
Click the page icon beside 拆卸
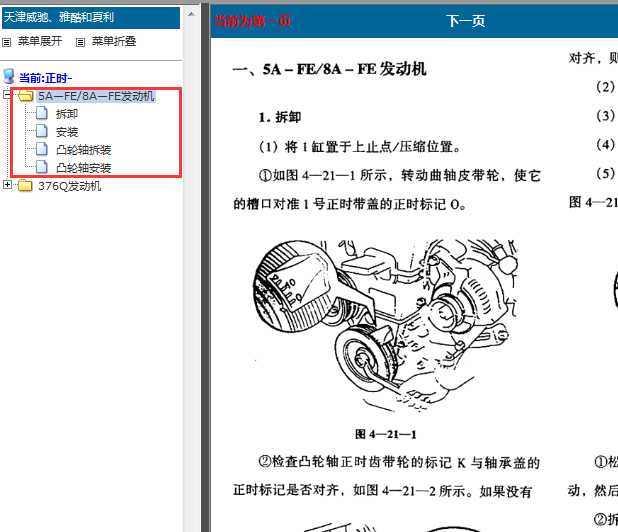click(x=42, y=113)
